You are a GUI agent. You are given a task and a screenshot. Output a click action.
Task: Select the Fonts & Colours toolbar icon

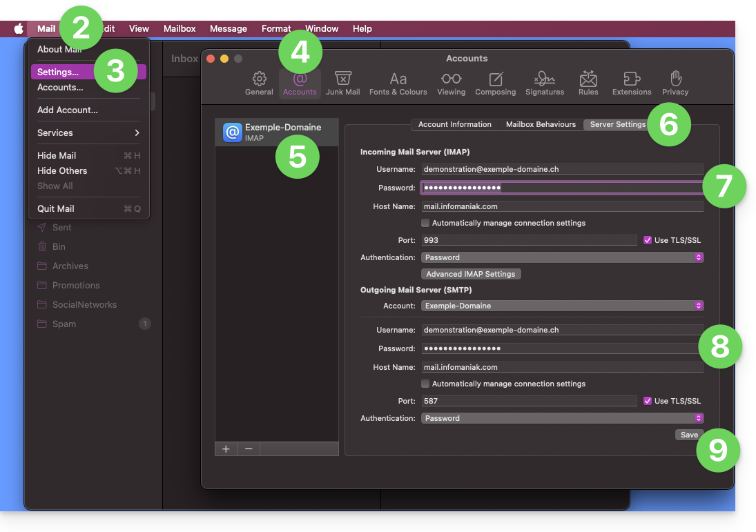coord(398,83)
